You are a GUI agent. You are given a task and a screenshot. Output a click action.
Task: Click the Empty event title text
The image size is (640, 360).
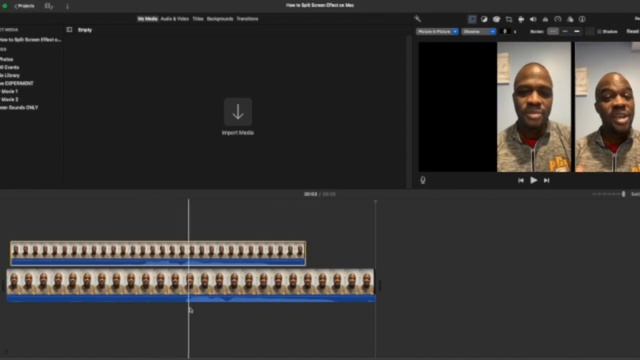[x=85, y=30]
